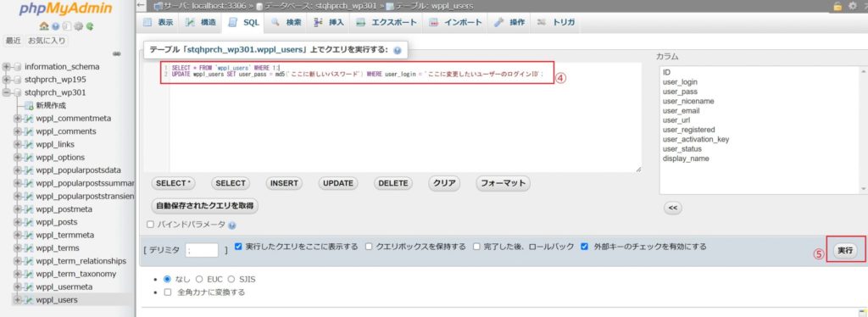Click the help icon beside the query title
Image resolution: width=868 pixels, height=317 pixels.
397,50
